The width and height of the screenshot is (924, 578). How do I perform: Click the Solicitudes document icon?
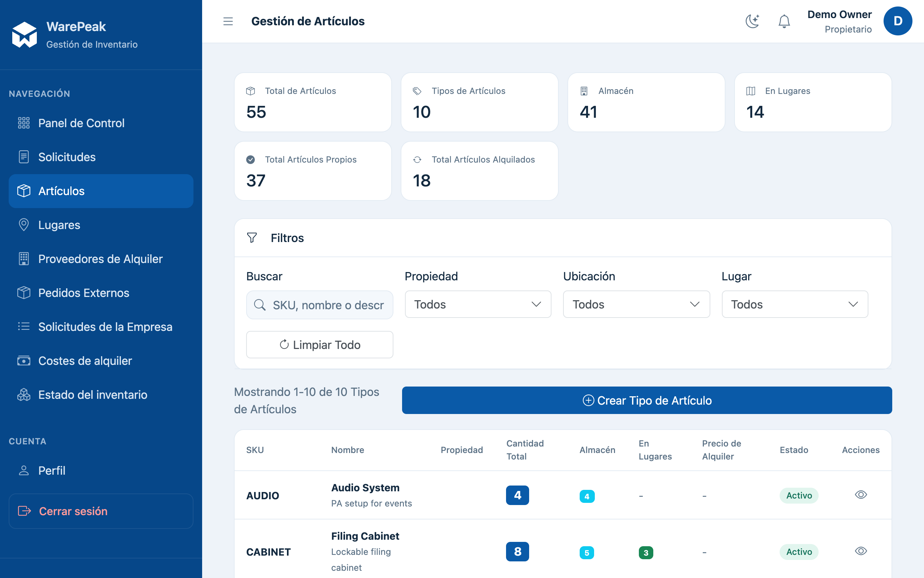pos(24,157)
